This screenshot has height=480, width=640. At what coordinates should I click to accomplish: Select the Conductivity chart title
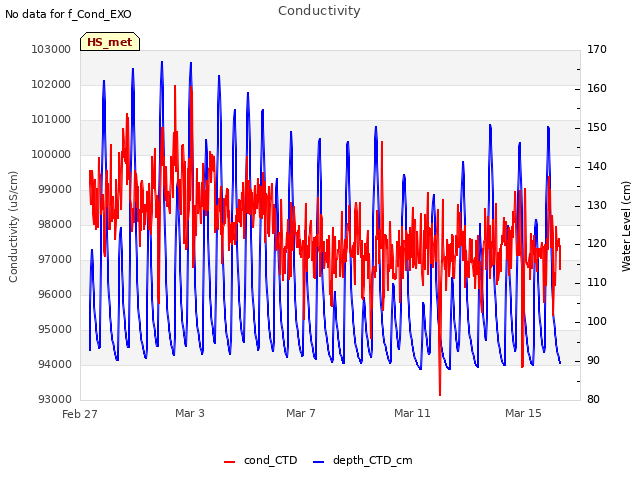pos(319,11)
